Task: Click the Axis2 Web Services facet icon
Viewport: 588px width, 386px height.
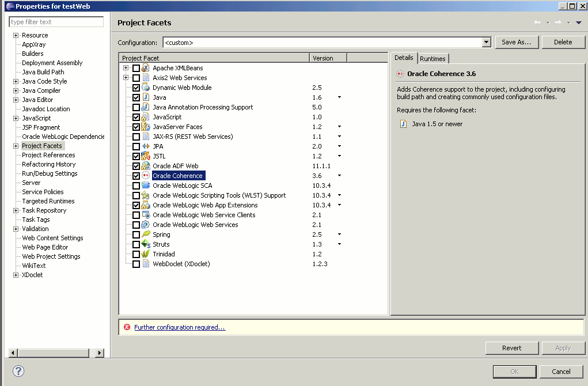Action: tap(146, 78)
